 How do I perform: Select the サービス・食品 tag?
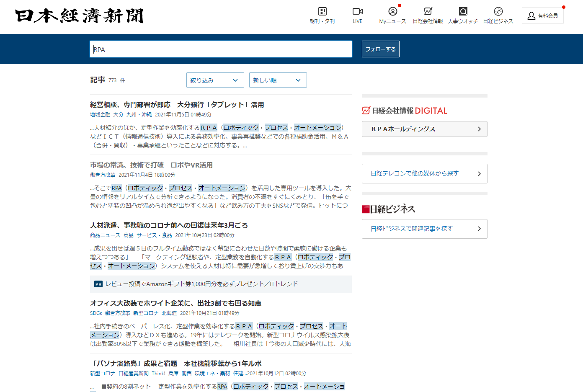coord(154,235)
